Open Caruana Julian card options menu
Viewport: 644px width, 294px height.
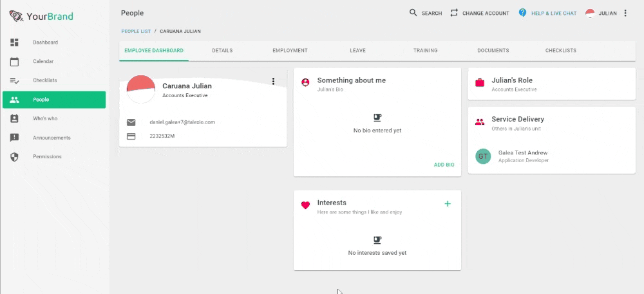click(x=273, y=81)
